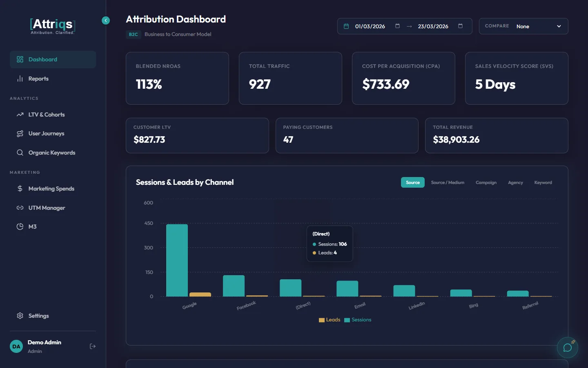Switch to the Keyword tab

[x=543, y=182]
